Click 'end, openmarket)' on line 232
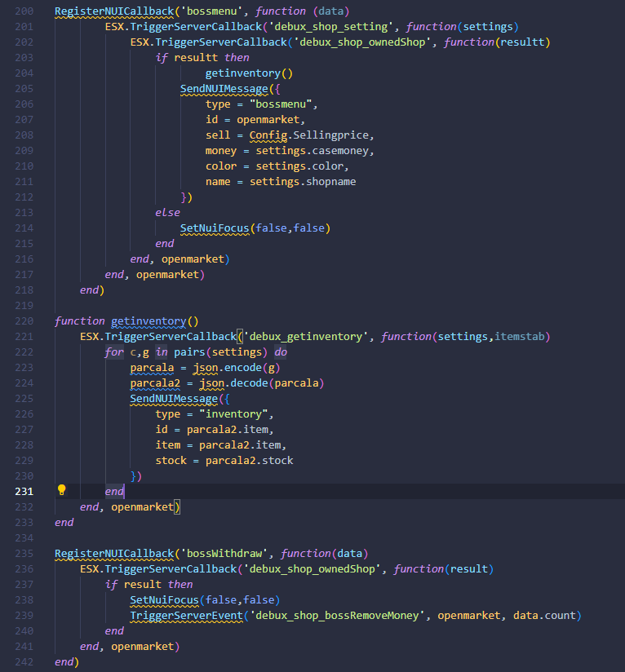 tap(130, 507)
